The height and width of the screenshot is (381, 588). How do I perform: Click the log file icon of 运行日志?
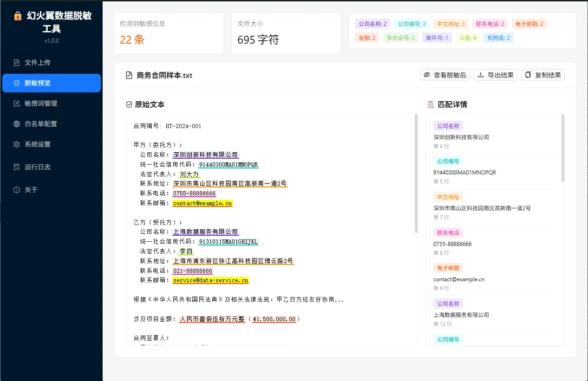[x=17, y=167]
